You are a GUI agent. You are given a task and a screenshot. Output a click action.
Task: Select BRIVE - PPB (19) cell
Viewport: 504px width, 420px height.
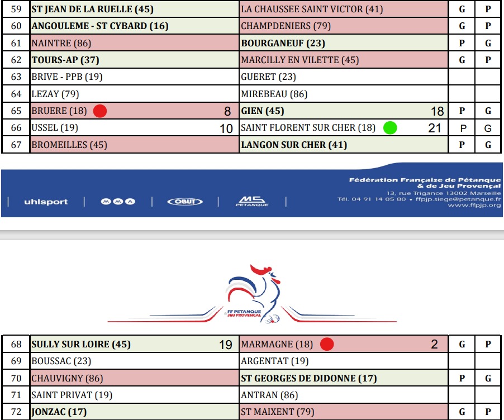click(134, 77)
